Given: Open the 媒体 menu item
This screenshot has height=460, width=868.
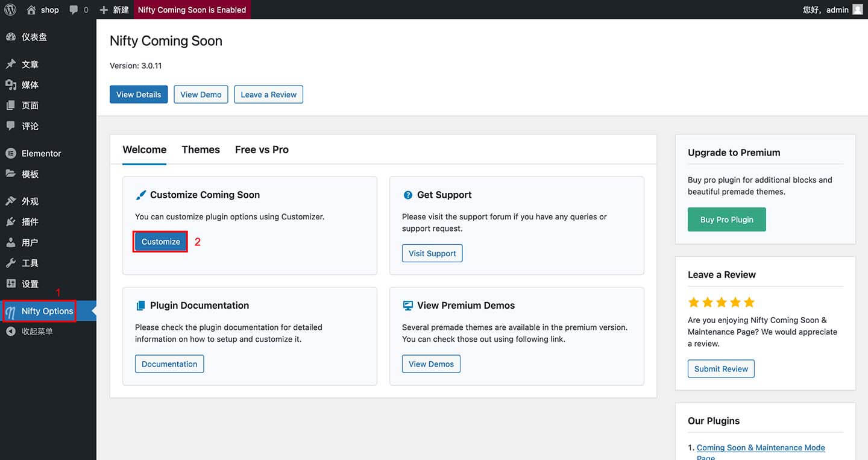Looking at the screenshot, I should tap(48, 85).
